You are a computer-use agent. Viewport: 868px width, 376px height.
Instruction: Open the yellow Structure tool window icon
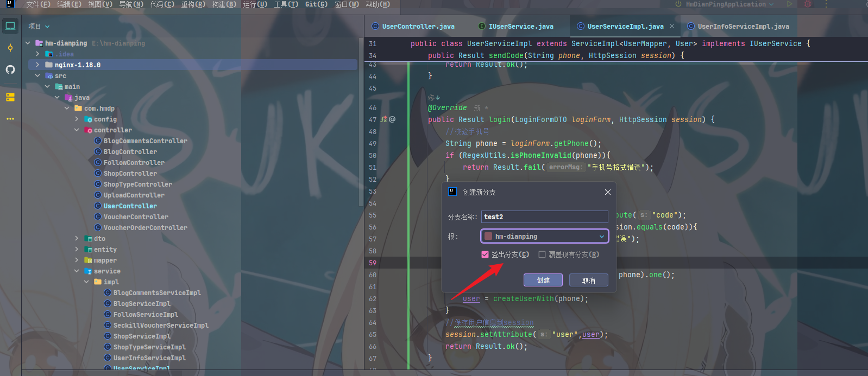(10, 97)
